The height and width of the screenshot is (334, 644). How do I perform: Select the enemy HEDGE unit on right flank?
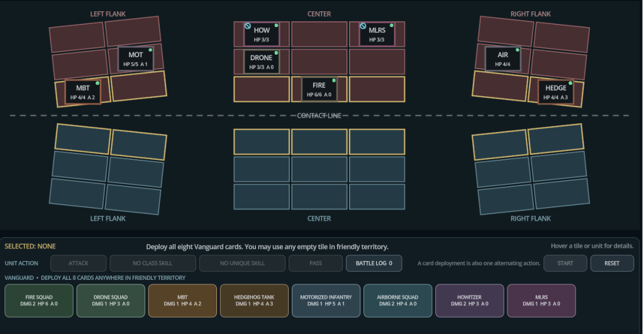point(556,92)
